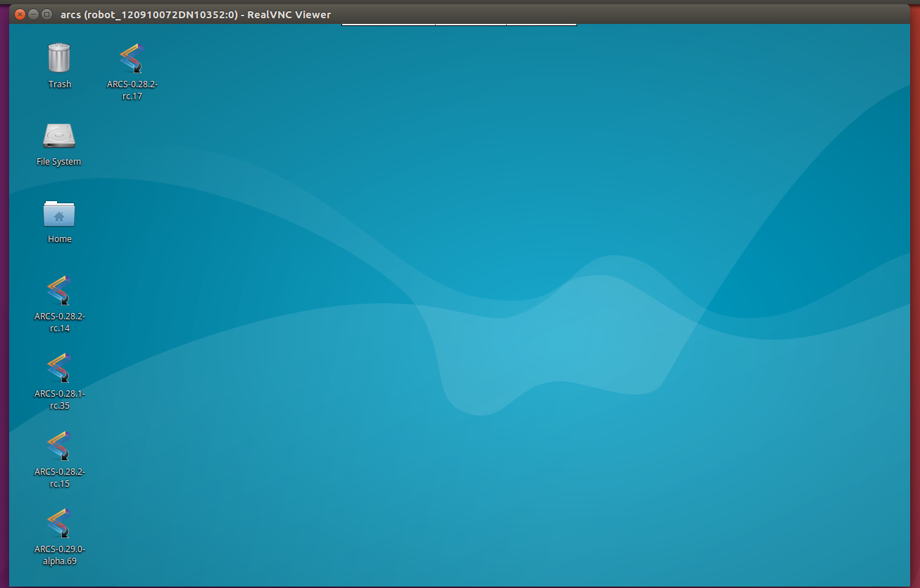Select the File System drive icon
The width and height of the screenshot is (920, 588).
pos(59,135)
